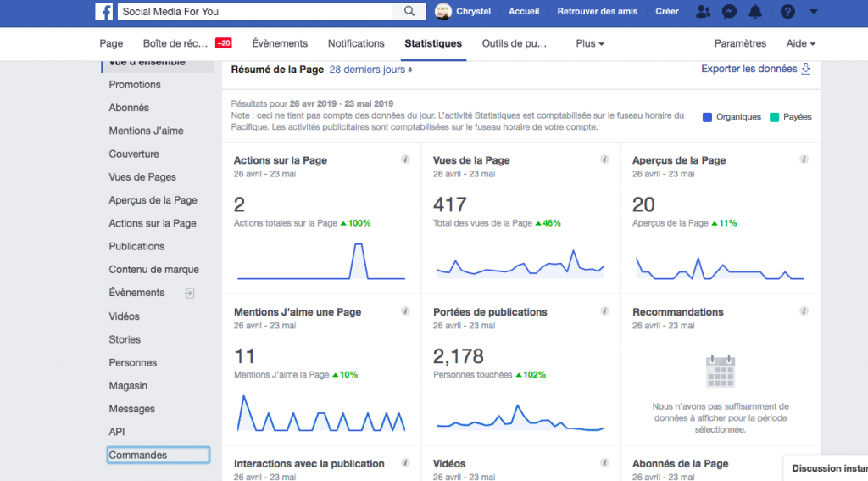Screen dimensions: 868x481
Task: Select Promotions in the sidebar
Action: [x=135, y=84]
